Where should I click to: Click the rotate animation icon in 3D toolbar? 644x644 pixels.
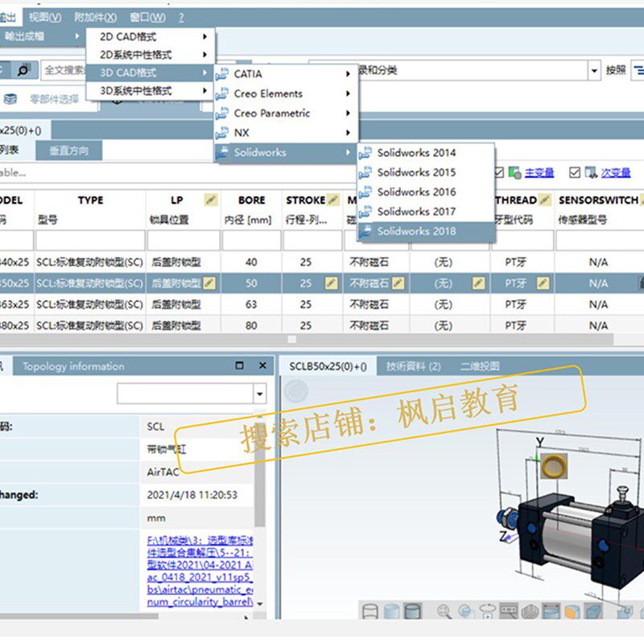point(488,611)
